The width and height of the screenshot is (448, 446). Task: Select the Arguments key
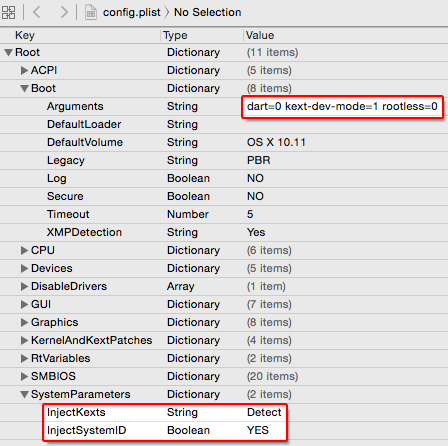pos(75,107)
